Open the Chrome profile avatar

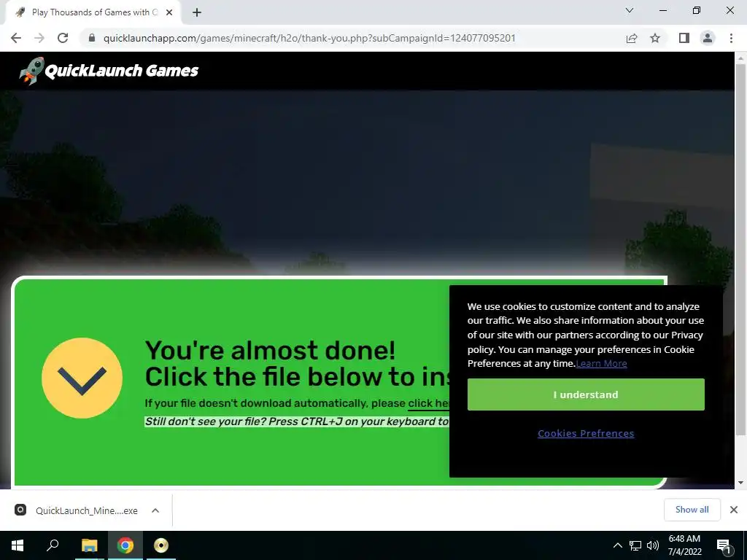pyautogui.click(x=708, y=38)
